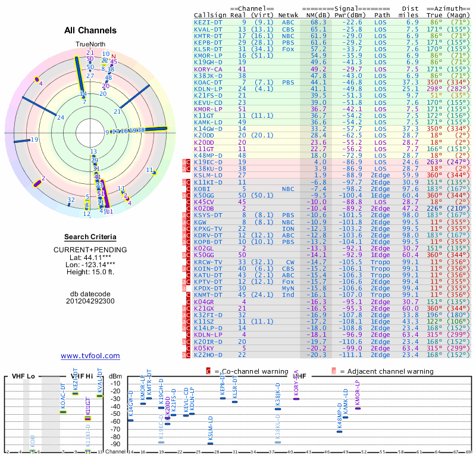Click the 263° true azimuth value

(434, 162)
